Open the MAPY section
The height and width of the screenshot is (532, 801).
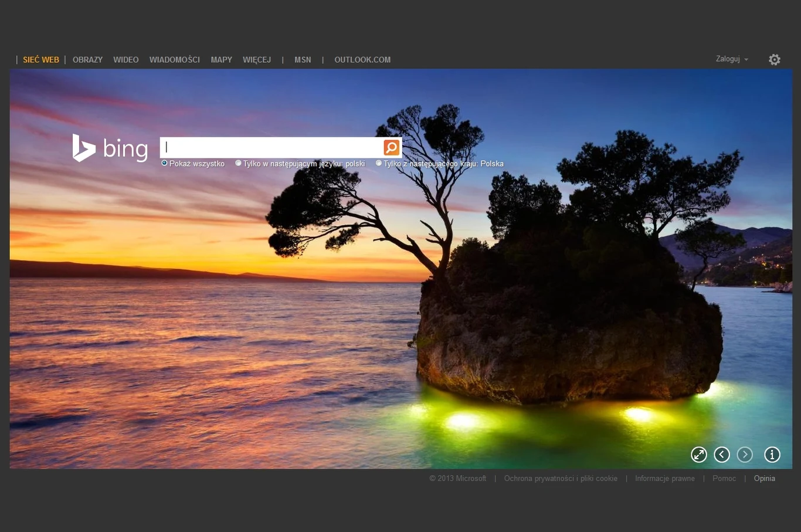[x=221, y=60]
